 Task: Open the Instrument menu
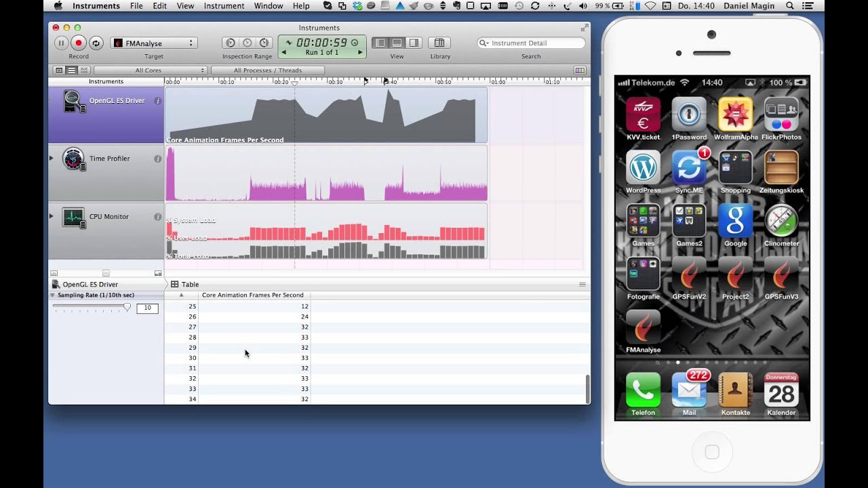[224, 6]
